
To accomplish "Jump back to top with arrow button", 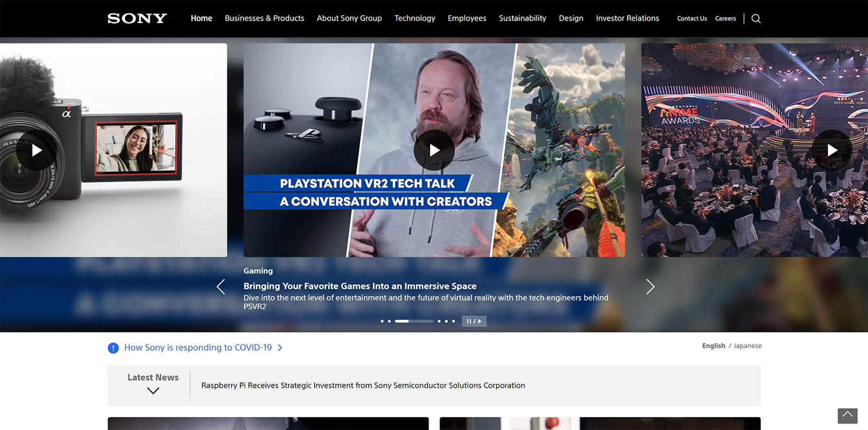I will tap(847, 416).
